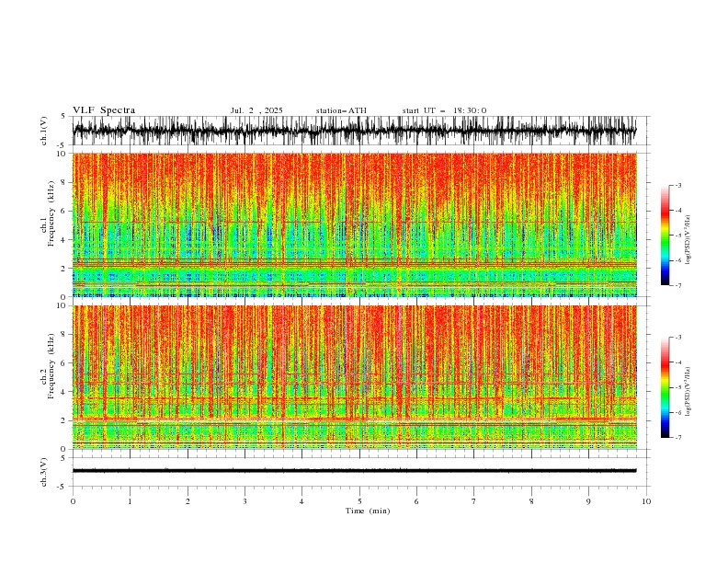Select the "Jul. 2, 2025" date text
Image resolution: width=728 pixels, height=563 pixels.
[256, 110]
